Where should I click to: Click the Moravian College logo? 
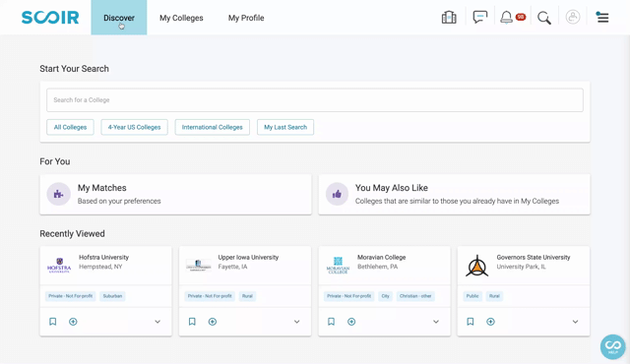[x=338, y=266]
